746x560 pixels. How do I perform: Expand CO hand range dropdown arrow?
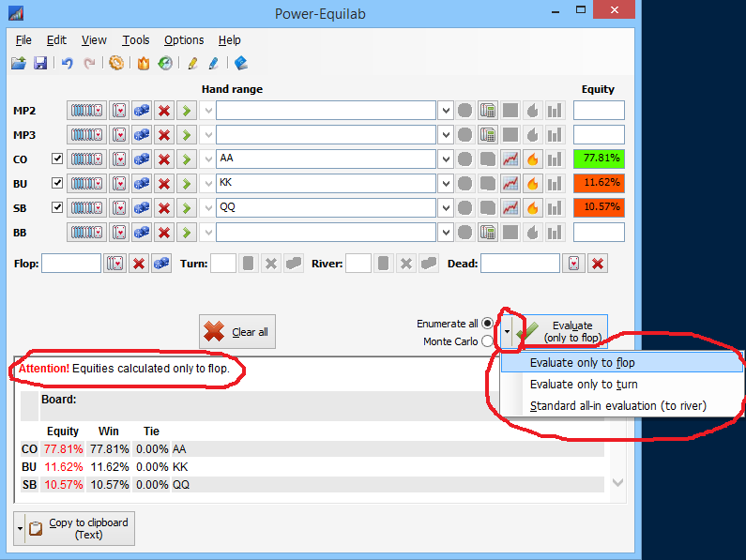pos(446,159)
